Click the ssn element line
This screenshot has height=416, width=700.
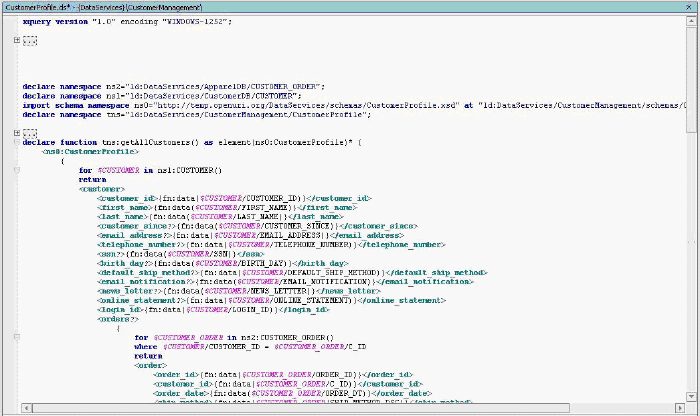181,254
